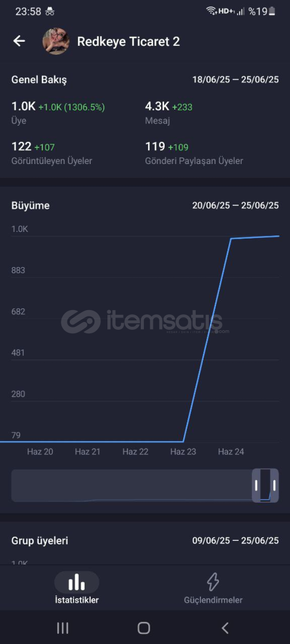Open the Redkeye Ticaret 2 group avatar
The width and height of the screenshot is (290, 644).
tap(56, 41)
